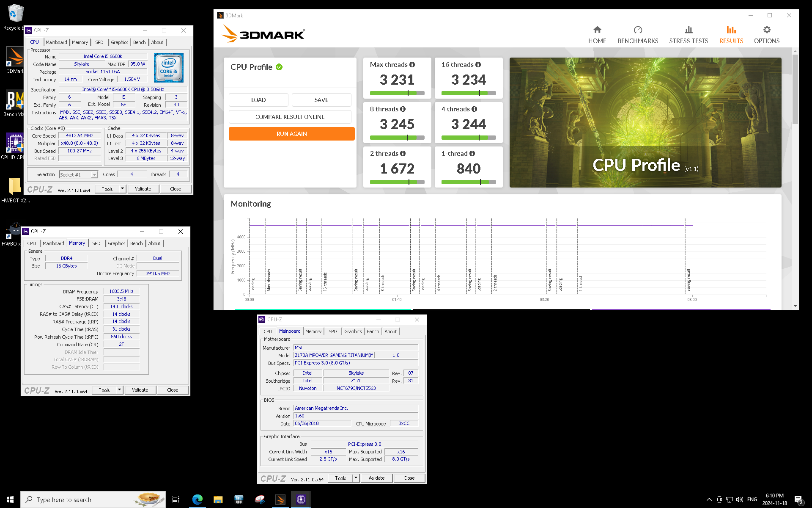Open Memory tab in Mainboard CPU-Z window

(x=313, y=331)
